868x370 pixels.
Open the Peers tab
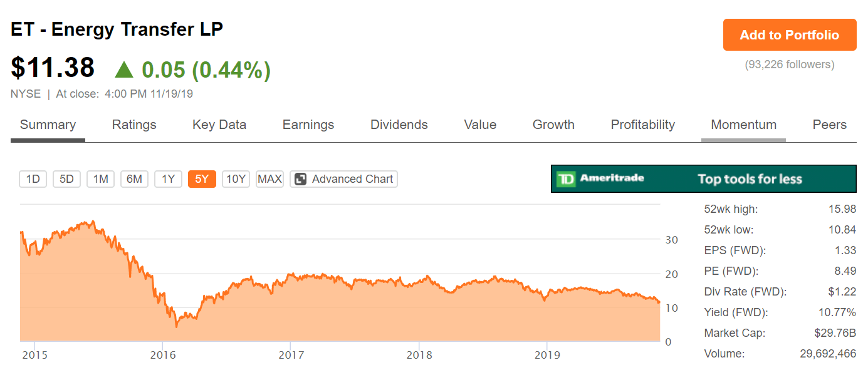pyautogui.click(x=829, y=125)
